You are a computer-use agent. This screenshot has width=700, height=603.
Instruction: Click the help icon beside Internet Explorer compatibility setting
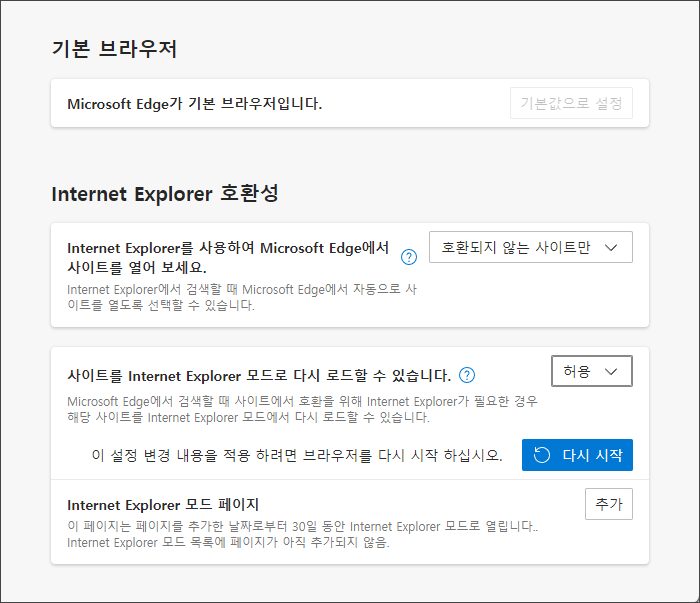coord(409,257)
